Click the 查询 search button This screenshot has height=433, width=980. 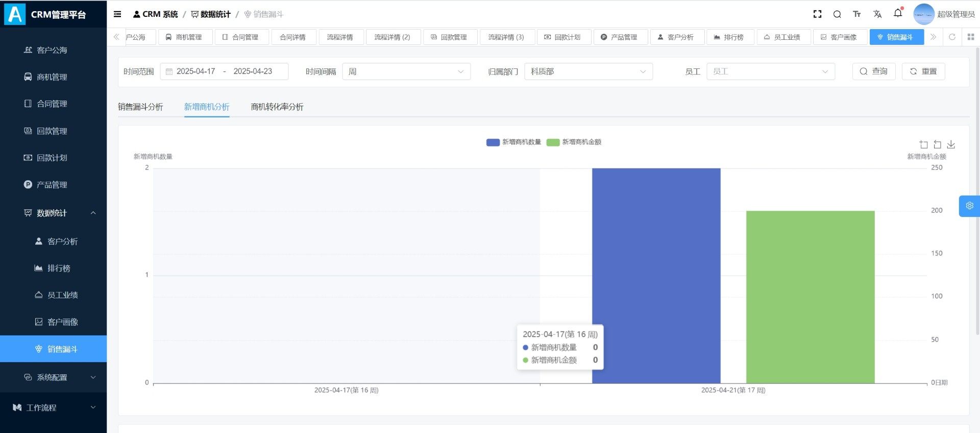874,71
